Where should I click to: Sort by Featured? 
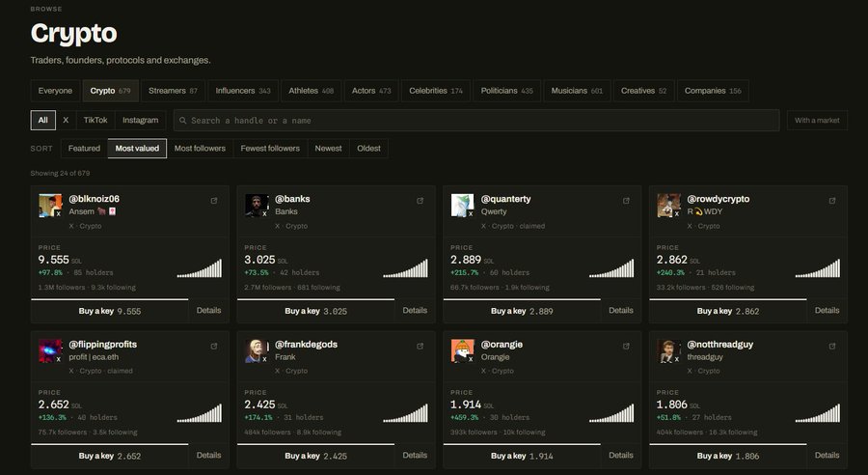(84, 149)
